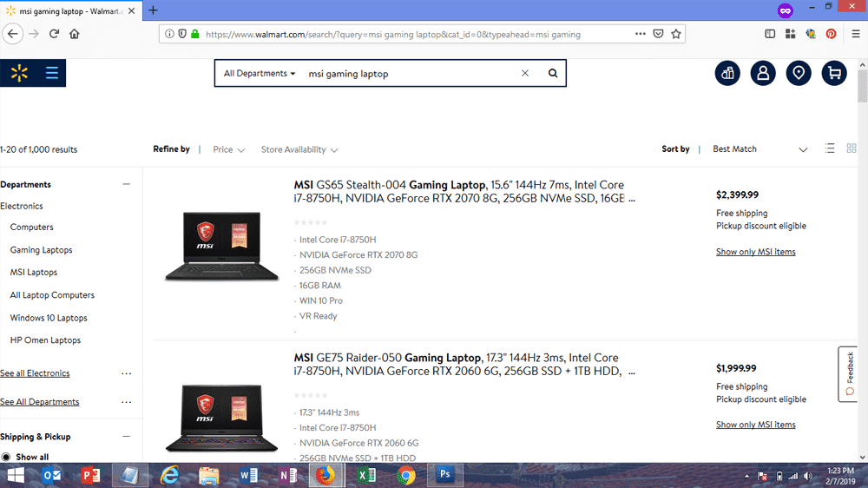Open the MSI GE75 Raider-050 product title
This screenshot has height=488, width=868.
click(464, 365)
